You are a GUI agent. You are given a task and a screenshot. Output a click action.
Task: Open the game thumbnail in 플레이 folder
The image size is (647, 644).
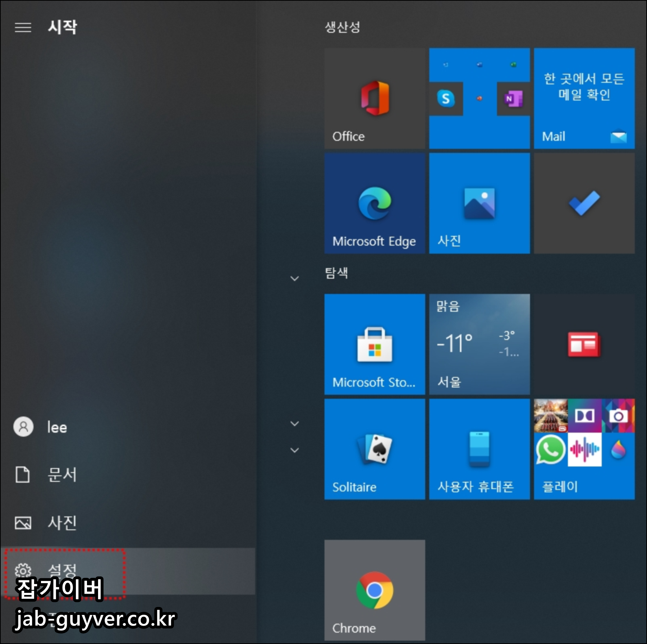coord(551,416)
